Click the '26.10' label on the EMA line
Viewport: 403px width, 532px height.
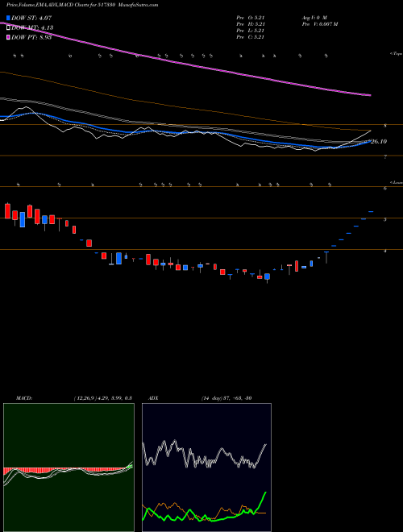pyautogui.click(x=378, y=142)
